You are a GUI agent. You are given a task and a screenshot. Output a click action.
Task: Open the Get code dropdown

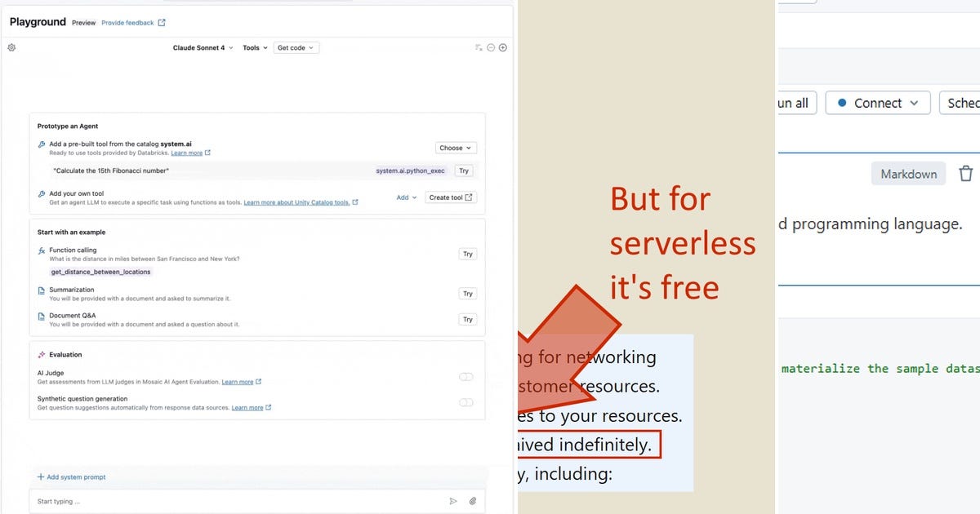coord(296,47)
